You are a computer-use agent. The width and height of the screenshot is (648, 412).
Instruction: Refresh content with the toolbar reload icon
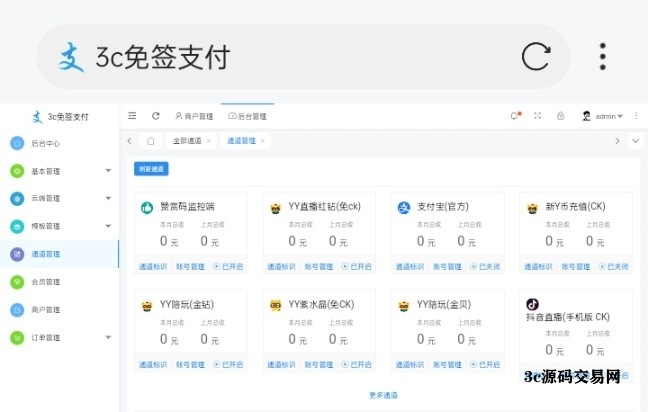pos(156,116)
